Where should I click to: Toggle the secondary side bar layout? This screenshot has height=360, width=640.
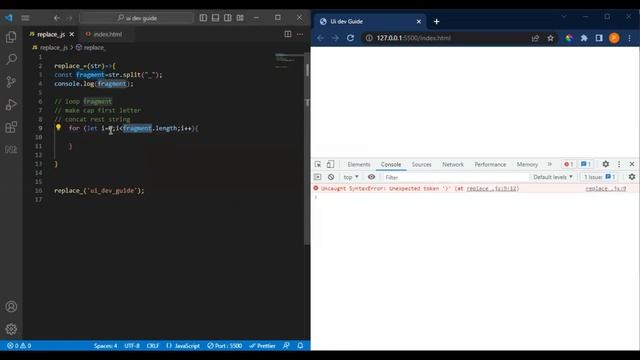(x=228, y=18)
